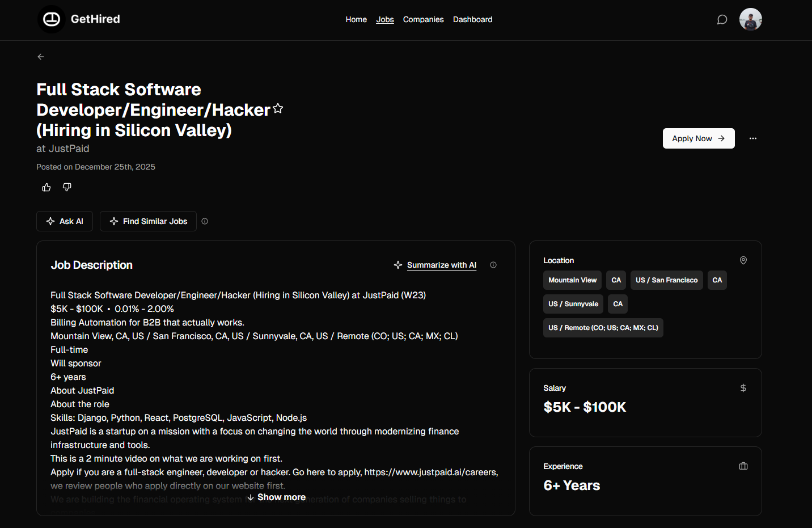Navigate to the Home tab
Screen dimensions: 812x528
pos(356,19)
